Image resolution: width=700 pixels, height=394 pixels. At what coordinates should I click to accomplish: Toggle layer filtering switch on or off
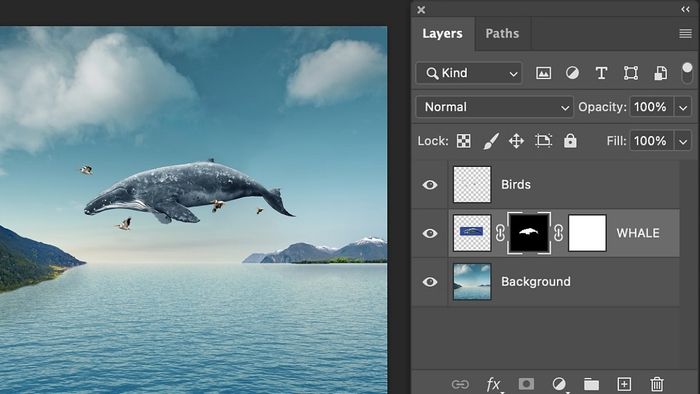click(x=687, y=73)
